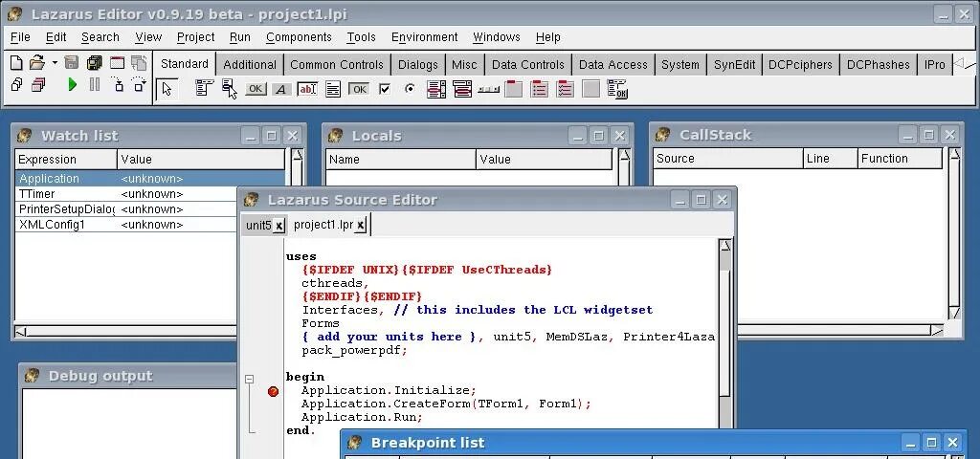Select Application row in Watch list
Viewport: 980px width, 459px height.
(150, 179)
